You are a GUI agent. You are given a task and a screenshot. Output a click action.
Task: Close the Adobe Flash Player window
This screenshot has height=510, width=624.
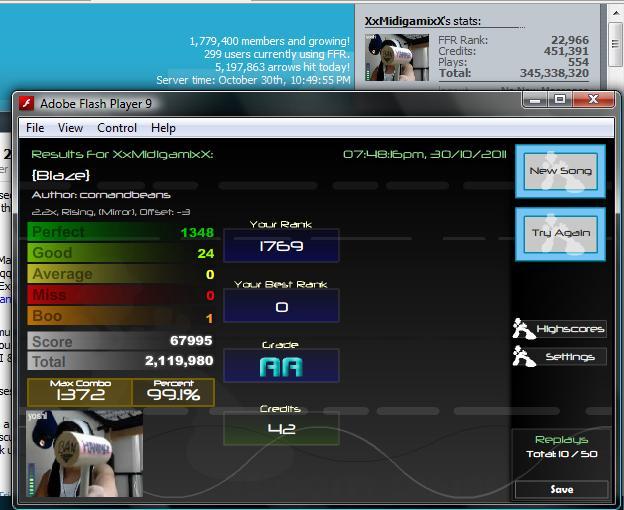593,99
